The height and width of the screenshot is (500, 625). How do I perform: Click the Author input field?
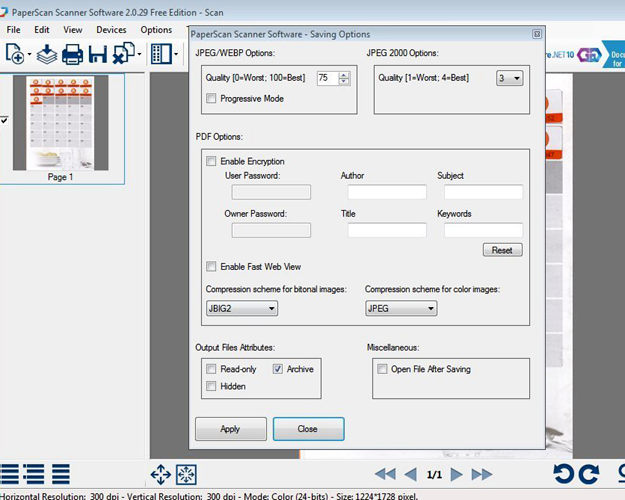(387, 192)
